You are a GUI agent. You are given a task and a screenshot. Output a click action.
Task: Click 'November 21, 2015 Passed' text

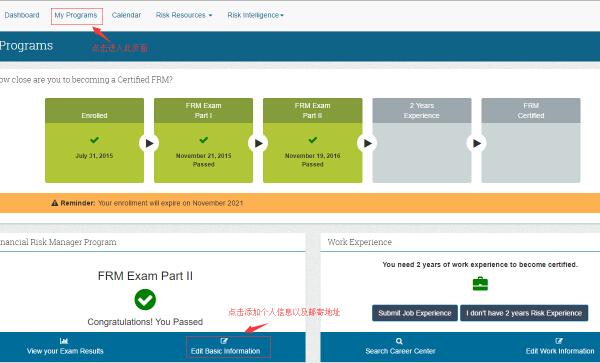pyautogui.click(x=204, y=160)
